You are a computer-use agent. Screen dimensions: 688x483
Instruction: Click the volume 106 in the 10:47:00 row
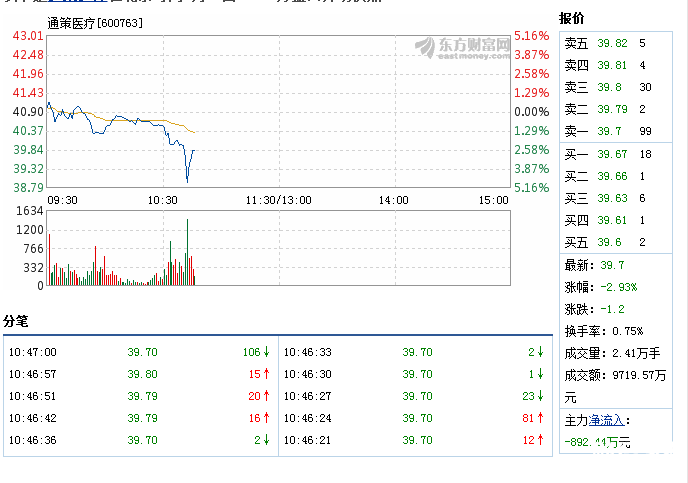252,352
